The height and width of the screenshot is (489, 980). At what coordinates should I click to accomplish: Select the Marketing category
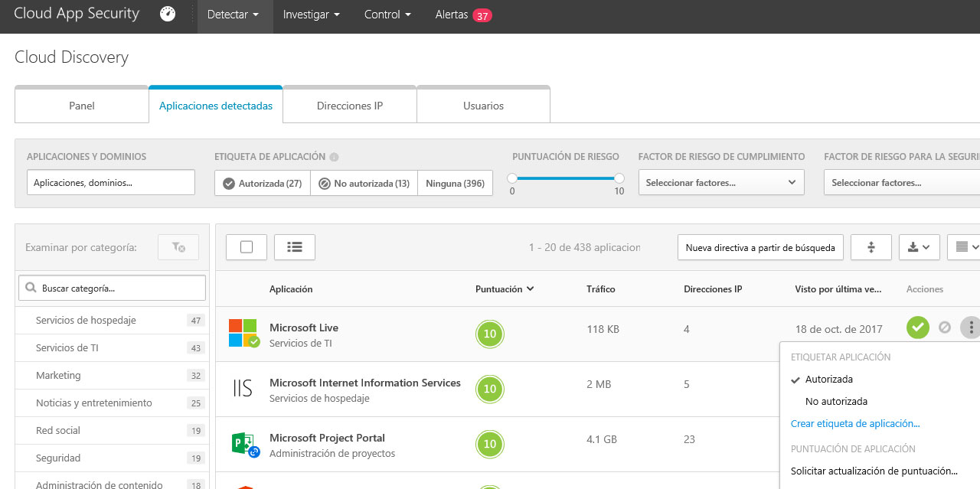click(111, 375)
